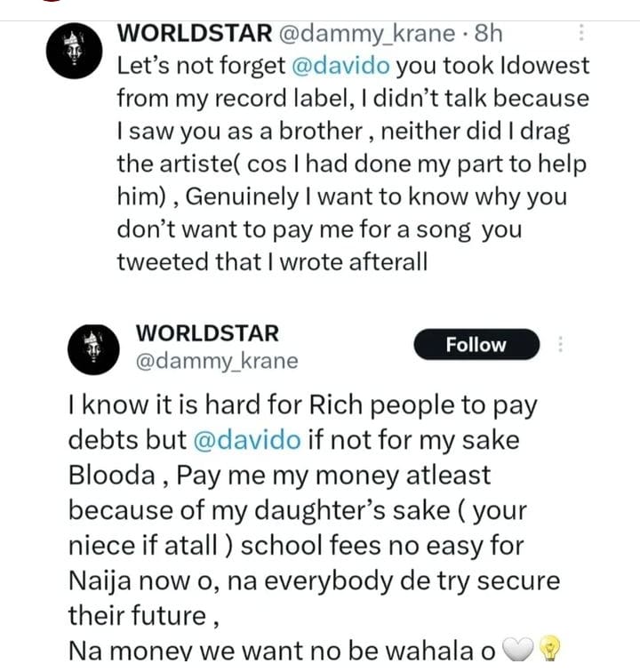Open the more options menu beside the Follow button
Image resolution: width=640 pixels, height=672 pixels.
[560, 345]
